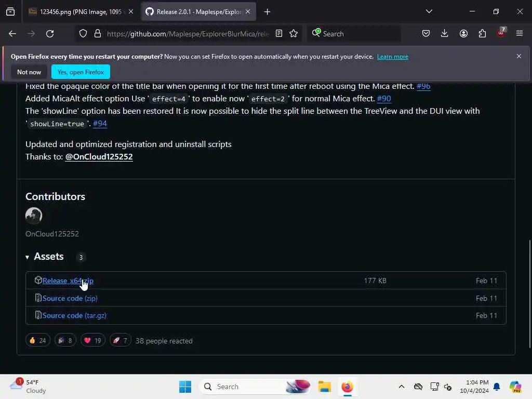Click OnCloud125252 contributor avatar
The image size is (532, 399).
34,216
